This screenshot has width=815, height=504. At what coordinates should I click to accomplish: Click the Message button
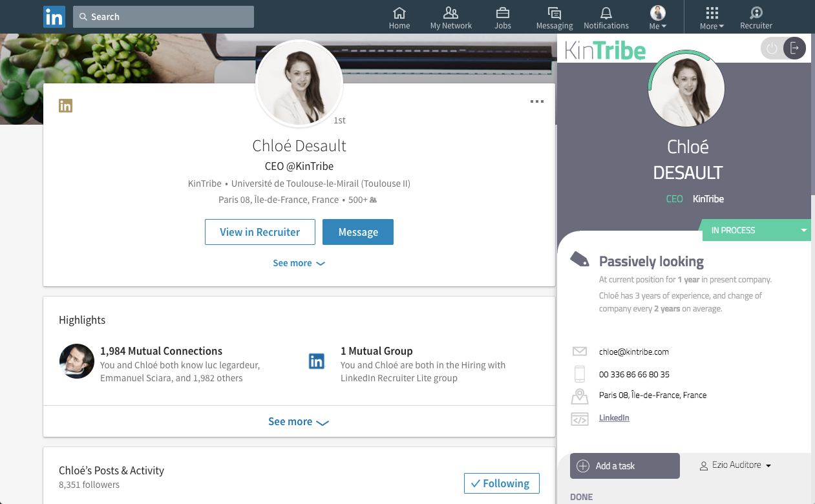[x=358, y=232]
